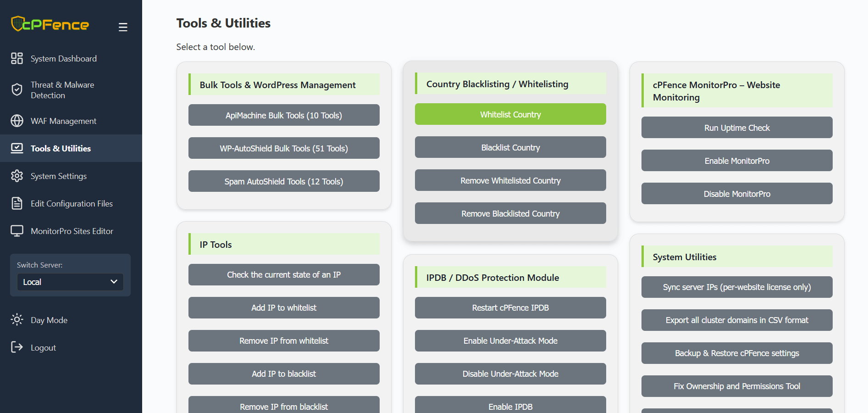
Task: Click Add IP to whitelist
Action: pyautogui.click(x=284, y=307)
